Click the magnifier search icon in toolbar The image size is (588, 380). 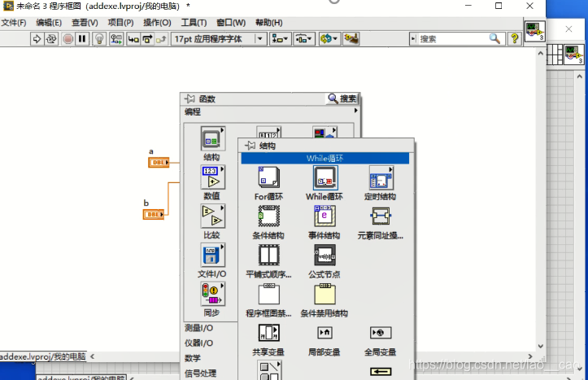click(494, 38)
